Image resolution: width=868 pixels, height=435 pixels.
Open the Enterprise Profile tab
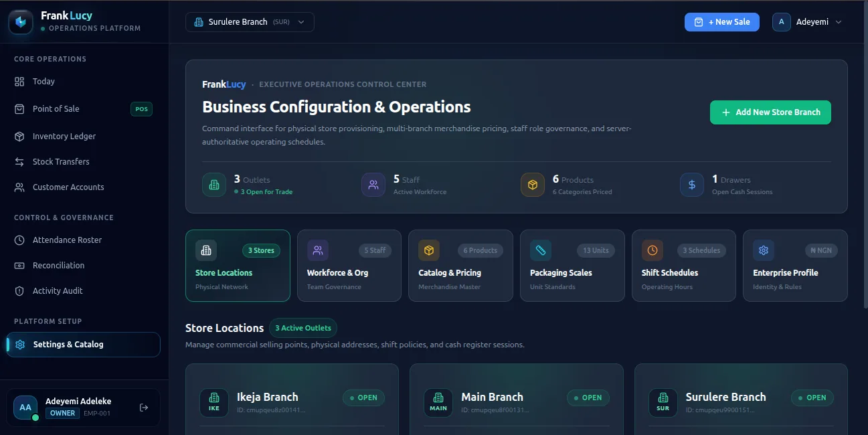click(796, 266)
